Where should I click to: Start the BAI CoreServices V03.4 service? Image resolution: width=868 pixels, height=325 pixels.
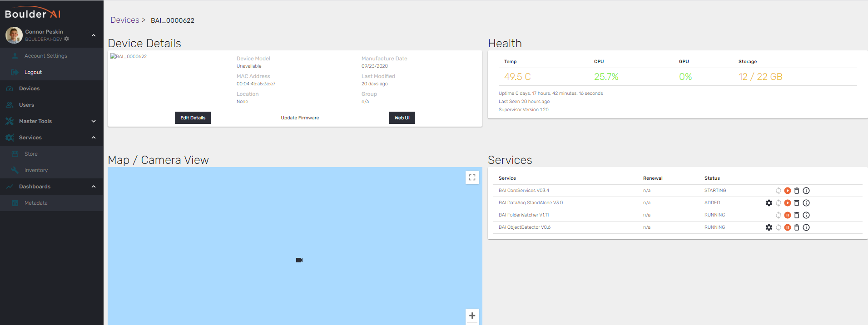(788, 191)
